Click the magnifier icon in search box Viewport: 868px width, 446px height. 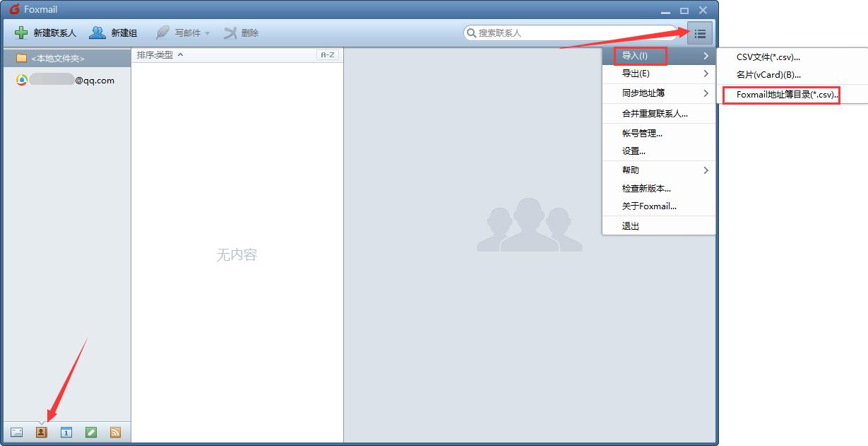coord(471,33)
